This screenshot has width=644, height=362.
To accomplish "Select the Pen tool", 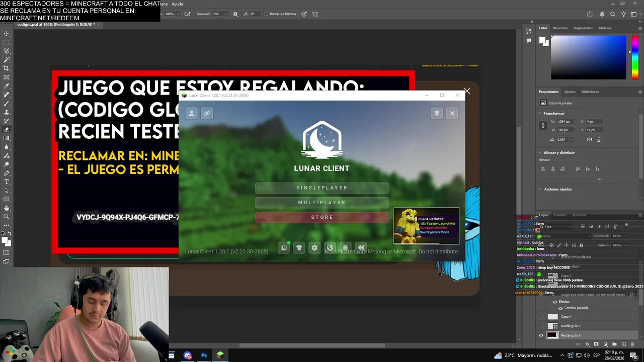I will tap(7, 173).
